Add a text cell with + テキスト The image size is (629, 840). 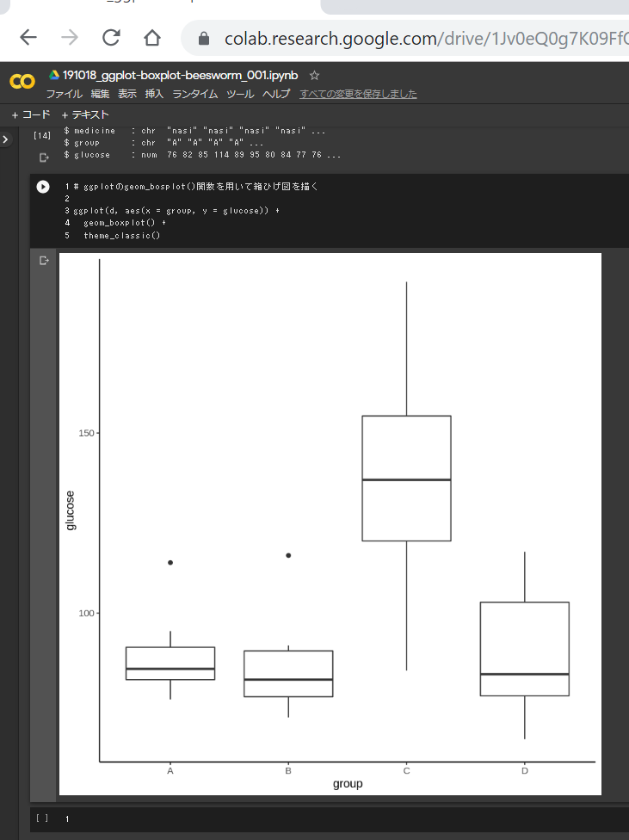[x=85, y=114]
